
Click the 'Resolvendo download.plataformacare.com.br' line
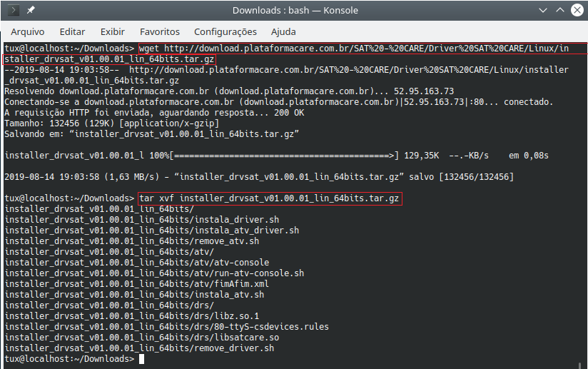tap(229, 91)
